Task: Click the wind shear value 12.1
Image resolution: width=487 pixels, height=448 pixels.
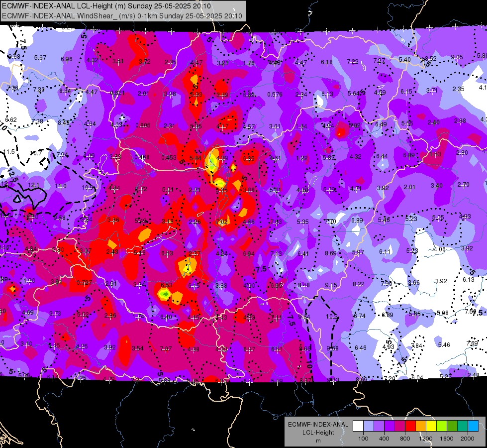Action: click(x=33, y=186)
